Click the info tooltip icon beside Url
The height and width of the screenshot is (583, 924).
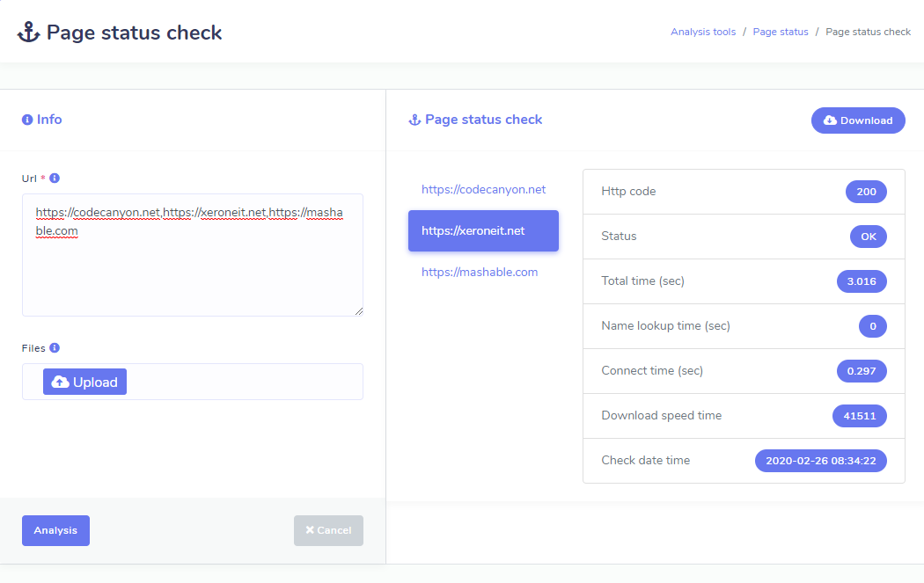click(x=55, y=178)
